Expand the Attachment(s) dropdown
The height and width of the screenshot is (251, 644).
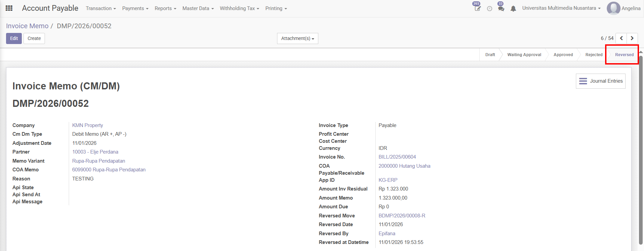[298, 38]
